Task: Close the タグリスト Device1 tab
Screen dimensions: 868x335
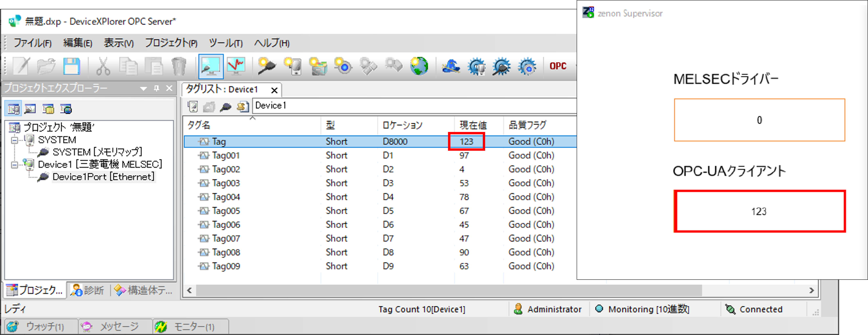Action: pyautogui.click(x=274, y=90)
